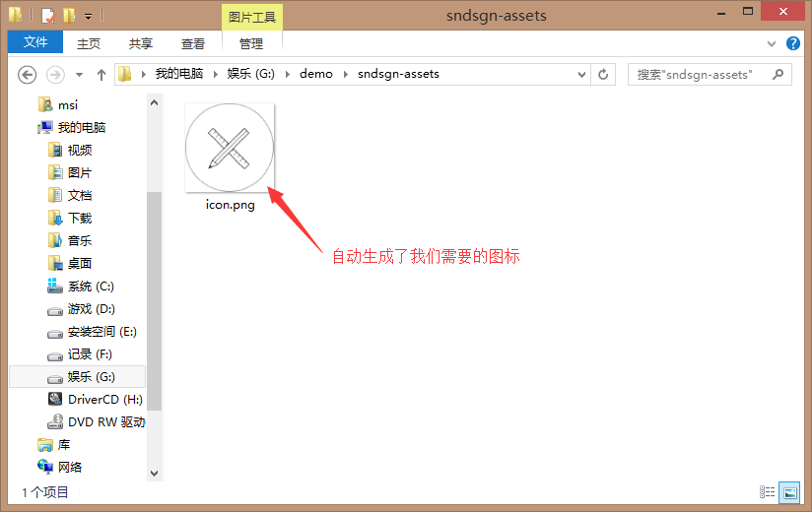Click the 系统 (C:) drive icon
Screen dimensions: 812x512
pyautogui.click(x=55, y=286)
